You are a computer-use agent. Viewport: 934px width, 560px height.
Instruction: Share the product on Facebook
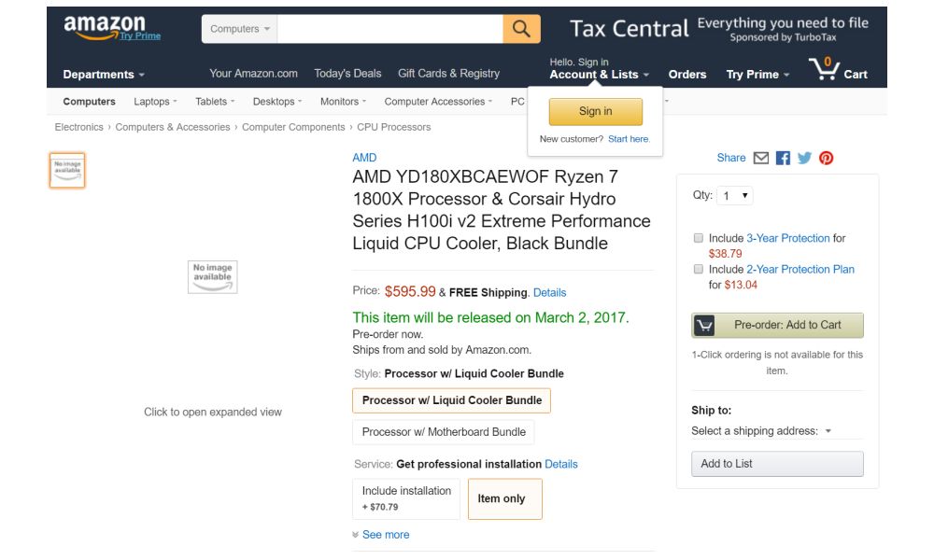click(783, 158)
